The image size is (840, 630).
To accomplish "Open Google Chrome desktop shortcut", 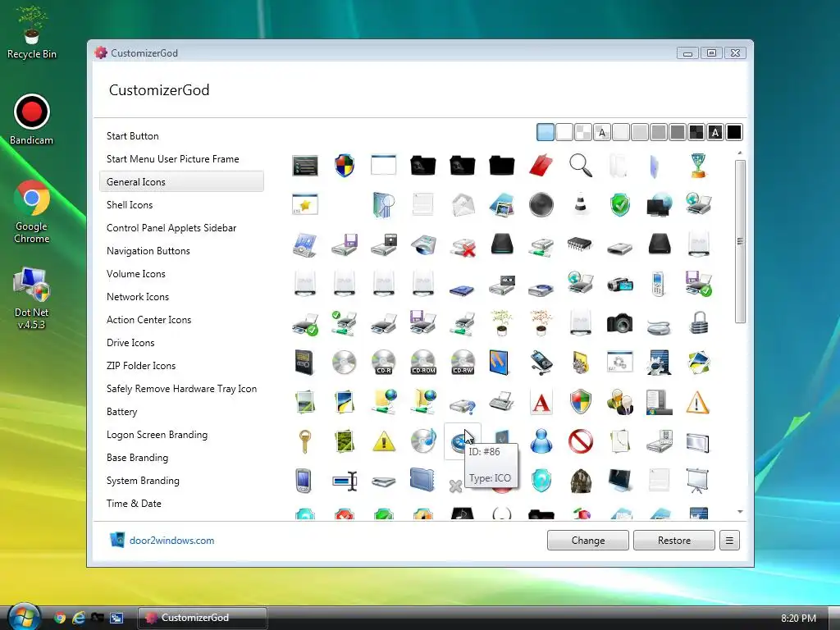I will pos(32,212).
